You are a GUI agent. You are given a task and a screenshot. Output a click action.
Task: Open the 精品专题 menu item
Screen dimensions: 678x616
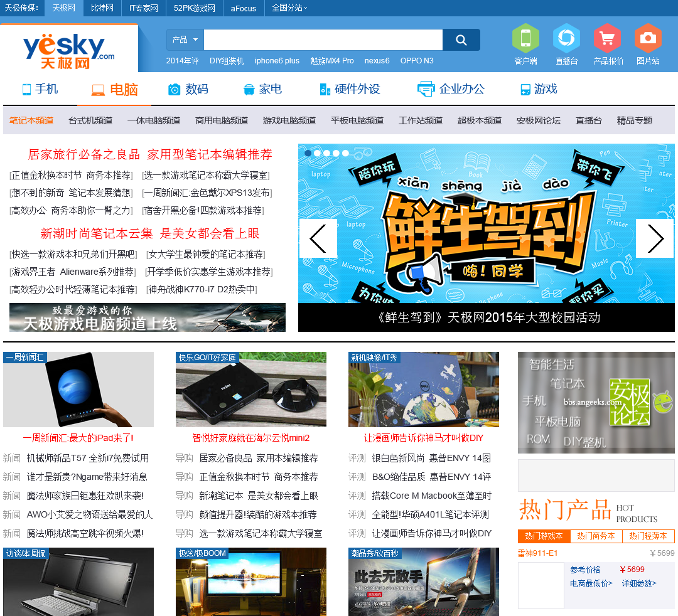(634, 120)
